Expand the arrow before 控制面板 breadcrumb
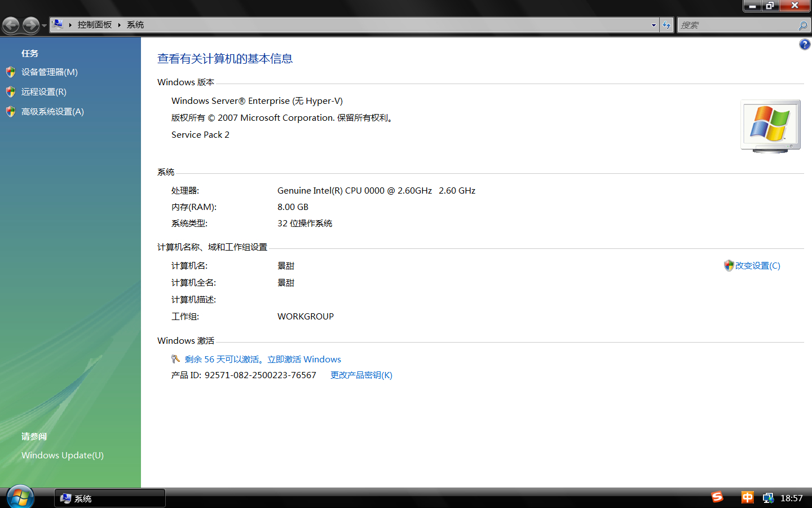Image resolution: width=812 pixels, height=508 pixels. coord(70,25)
